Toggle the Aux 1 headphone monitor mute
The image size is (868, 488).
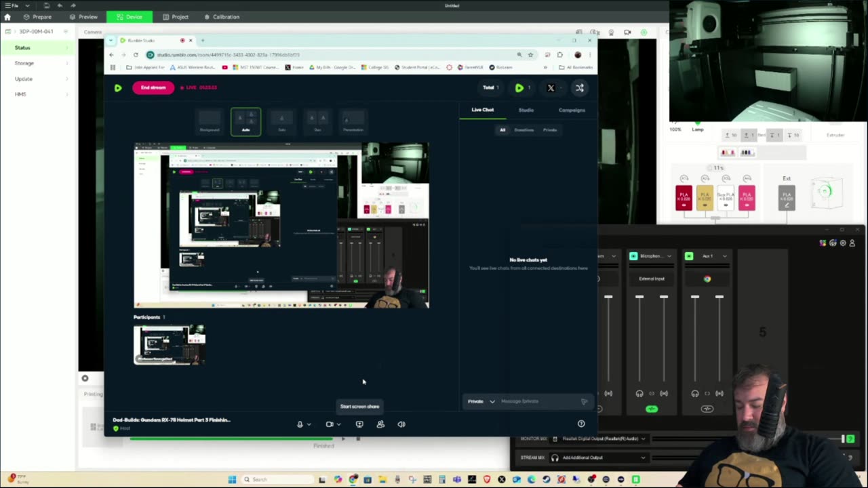click(x=695, y=393)
